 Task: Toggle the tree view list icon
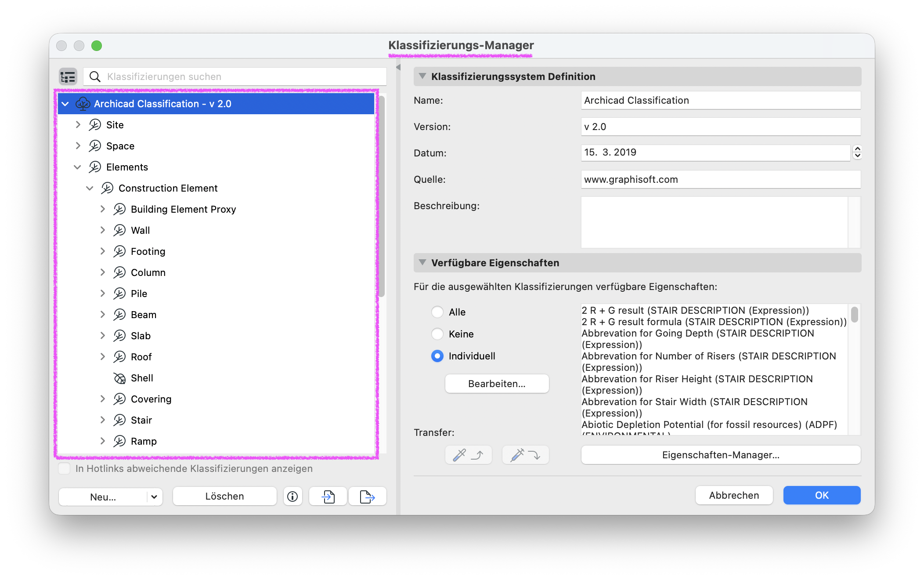(x=68, y=77)
